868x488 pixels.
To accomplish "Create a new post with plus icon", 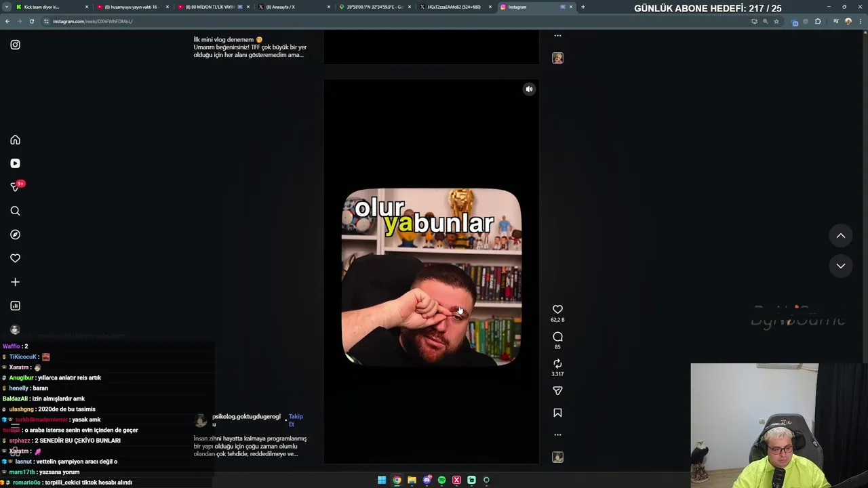I will (15, 282).
